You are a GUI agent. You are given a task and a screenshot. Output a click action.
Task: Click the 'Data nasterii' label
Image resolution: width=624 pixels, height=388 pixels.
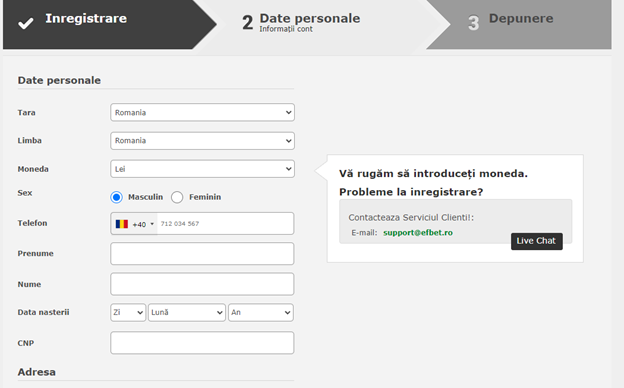(x=43, y=312)
